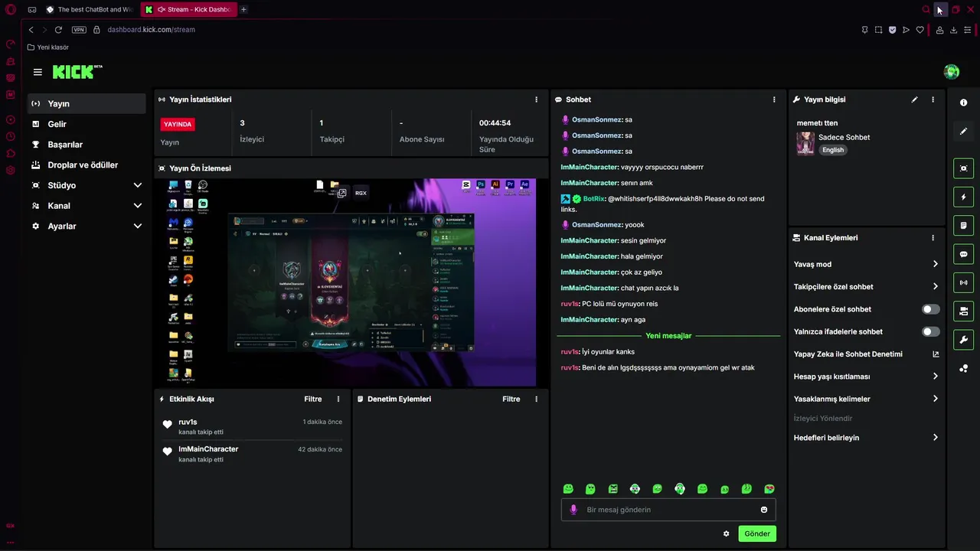Expand the Kanal sidebar section
Image resolution: width=980 pixels, height=551 pixels.
pos(87,206)
